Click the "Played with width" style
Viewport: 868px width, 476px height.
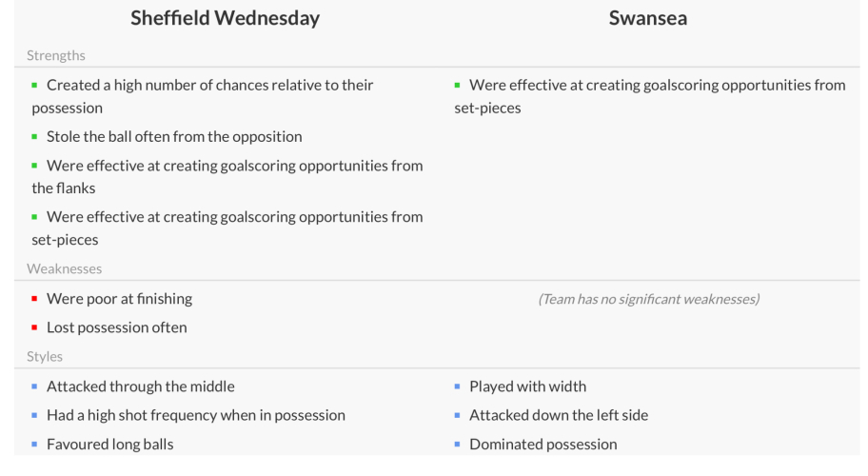pyautogui.click(x=527, y=387)
